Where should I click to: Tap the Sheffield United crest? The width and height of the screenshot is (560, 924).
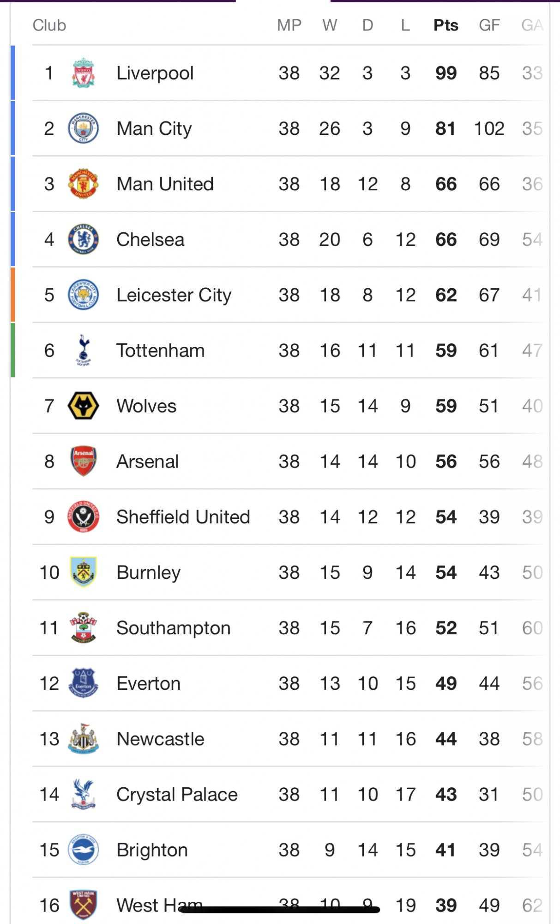tap(83, 517)
